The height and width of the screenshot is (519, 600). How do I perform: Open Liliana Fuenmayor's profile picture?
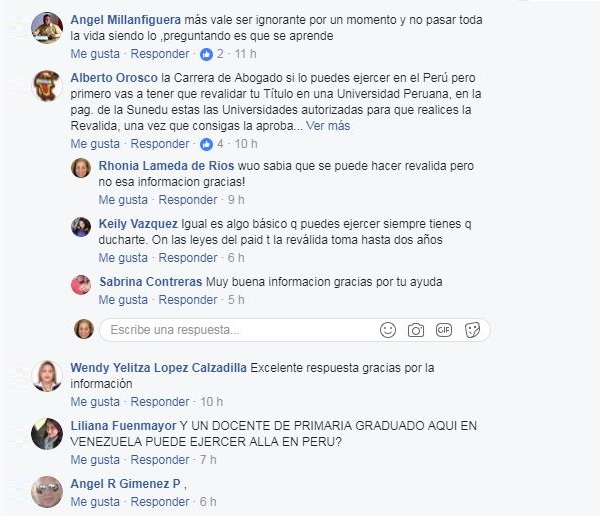47,434
